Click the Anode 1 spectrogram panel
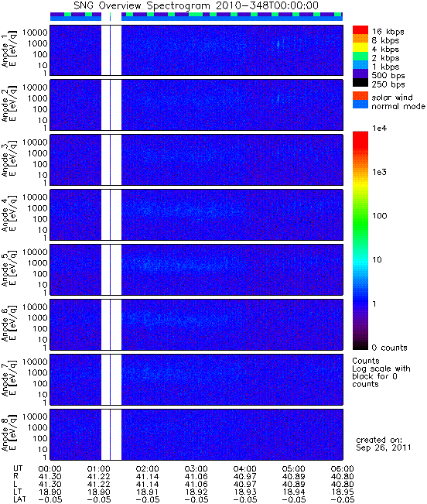Image resolution: width=427 pixels, height=504 pixels. (196, 50)
